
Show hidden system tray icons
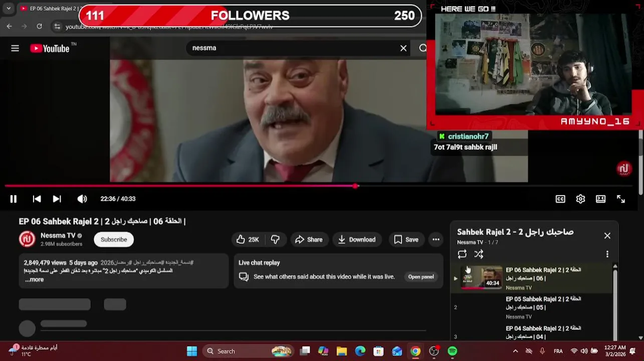515,351
